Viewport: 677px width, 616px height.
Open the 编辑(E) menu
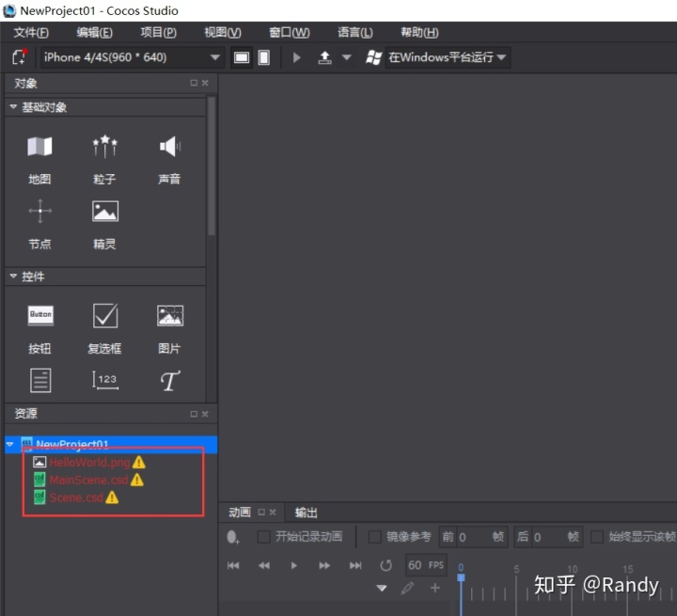click(x=95, y=32)
